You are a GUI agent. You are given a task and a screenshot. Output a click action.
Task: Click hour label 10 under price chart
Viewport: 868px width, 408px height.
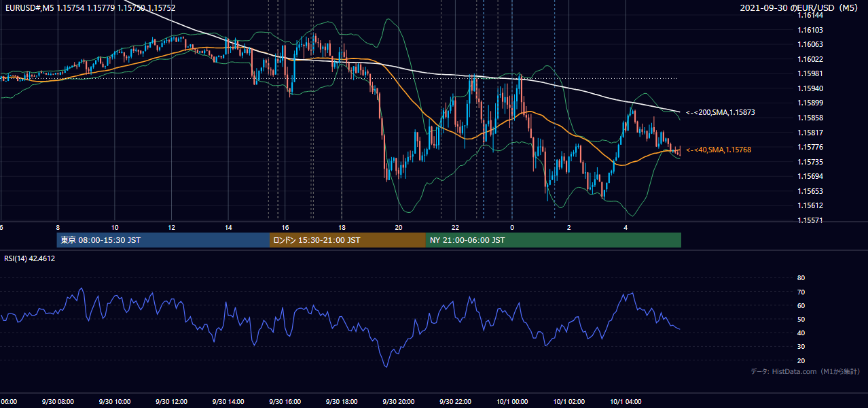point(115,227)
